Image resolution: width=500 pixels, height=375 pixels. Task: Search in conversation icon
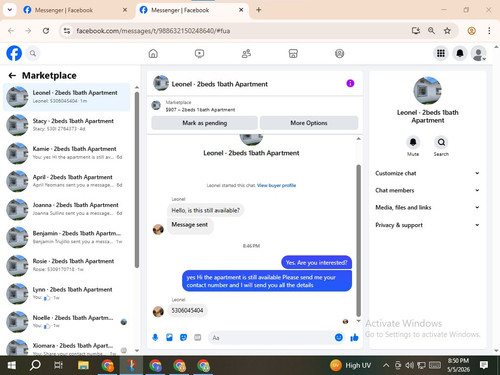[x=441, y=142]
